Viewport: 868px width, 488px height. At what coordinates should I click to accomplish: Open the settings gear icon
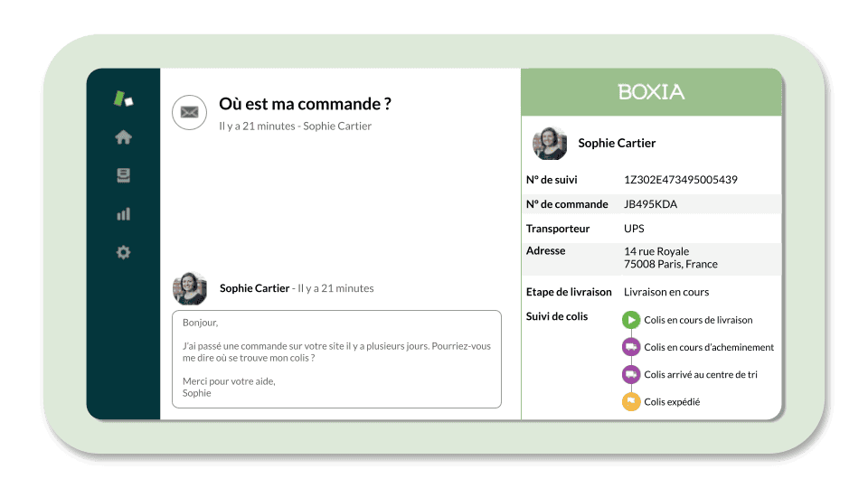point(124,252)
